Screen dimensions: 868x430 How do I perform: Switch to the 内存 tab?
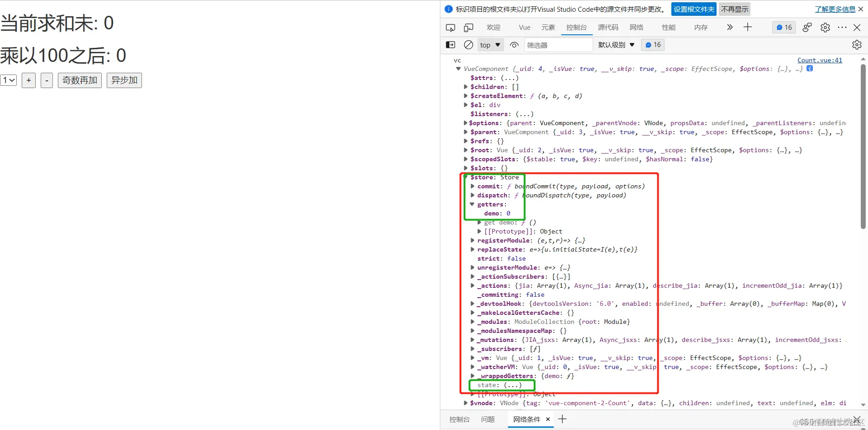pos(701,28)
